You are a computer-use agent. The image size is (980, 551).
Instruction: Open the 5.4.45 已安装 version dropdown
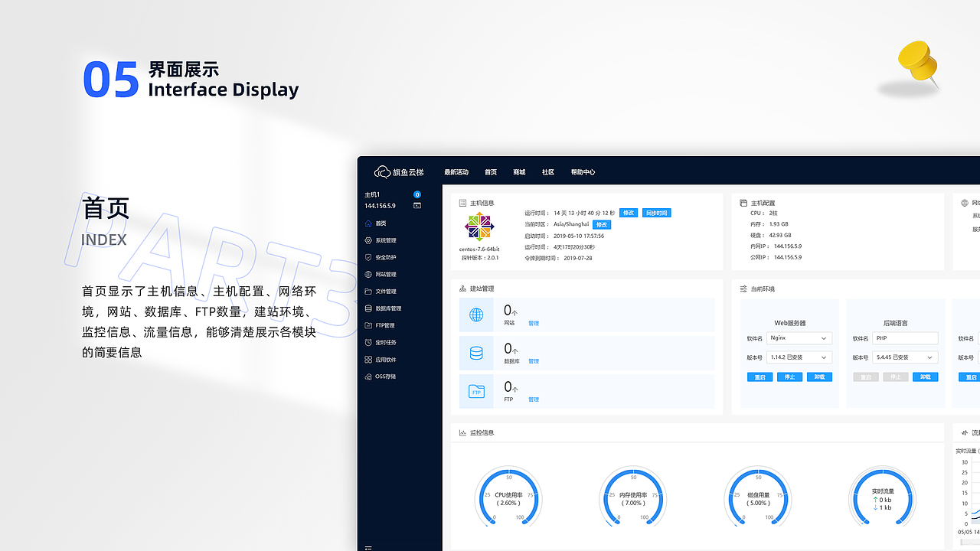pos(905,357)
